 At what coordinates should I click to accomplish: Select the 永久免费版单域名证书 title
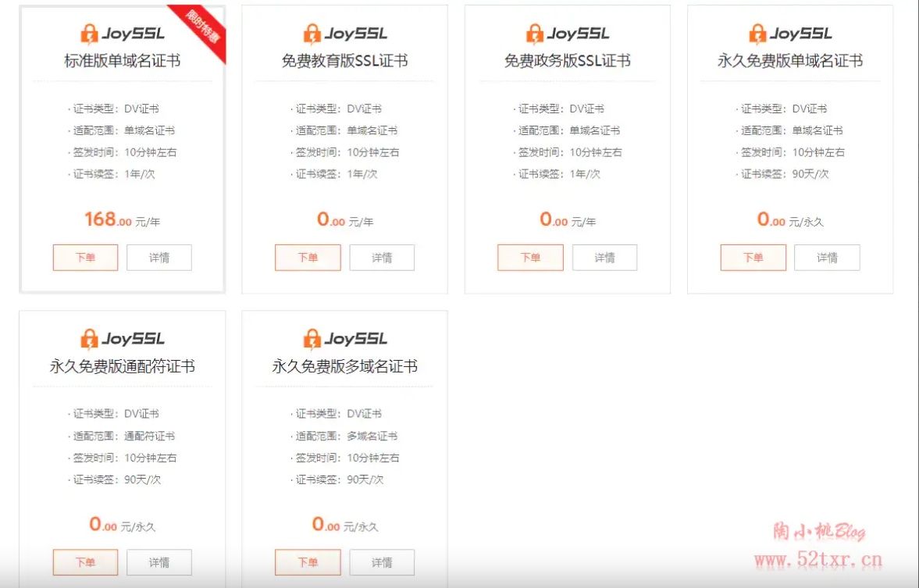point(790,61)
